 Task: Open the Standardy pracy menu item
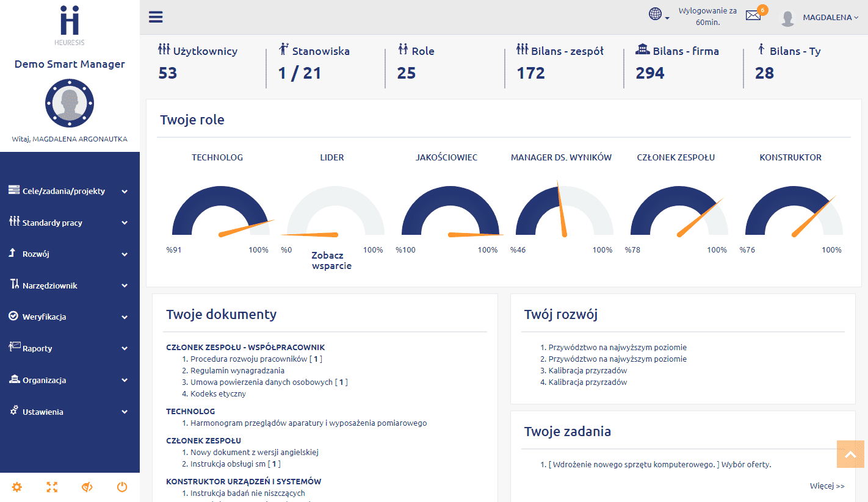69,223
